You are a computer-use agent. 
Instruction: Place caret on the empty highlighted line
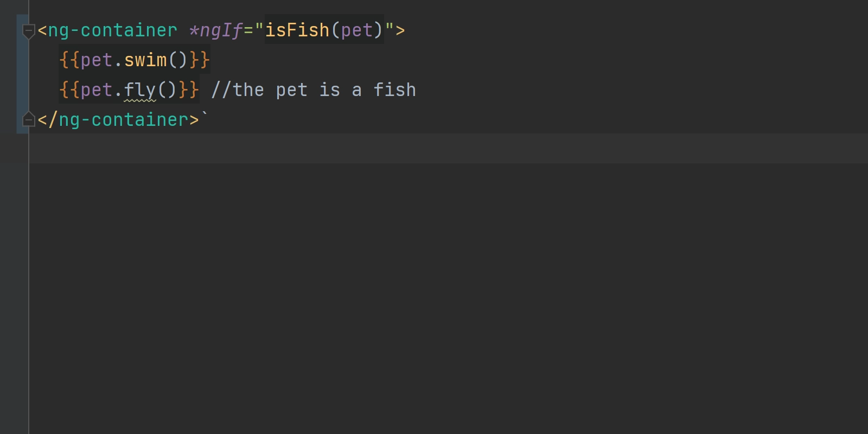[x=448, y=148]
